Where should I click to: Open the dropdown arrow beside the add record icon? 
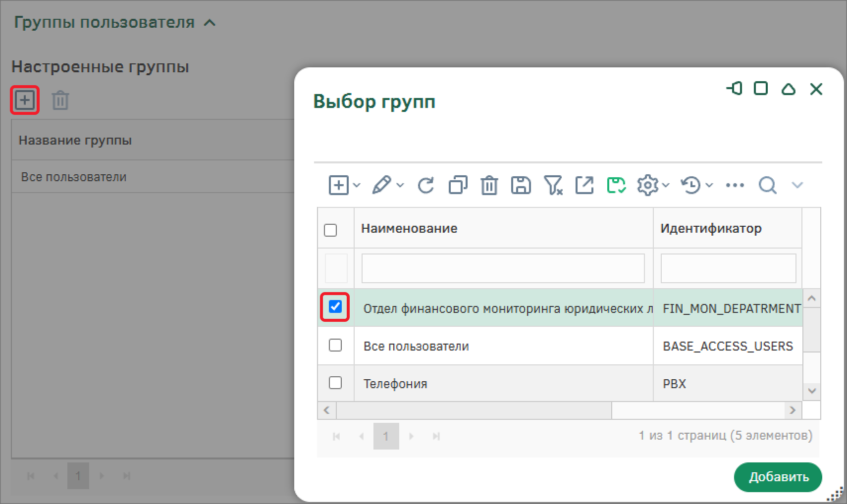pos(357,185)
